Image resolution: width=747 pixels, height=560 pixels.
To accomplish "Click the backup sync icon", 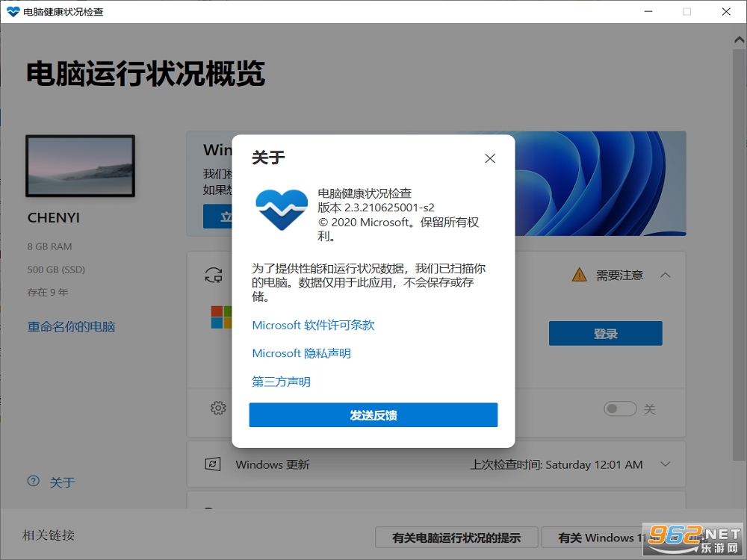I will tap(214, 275).
